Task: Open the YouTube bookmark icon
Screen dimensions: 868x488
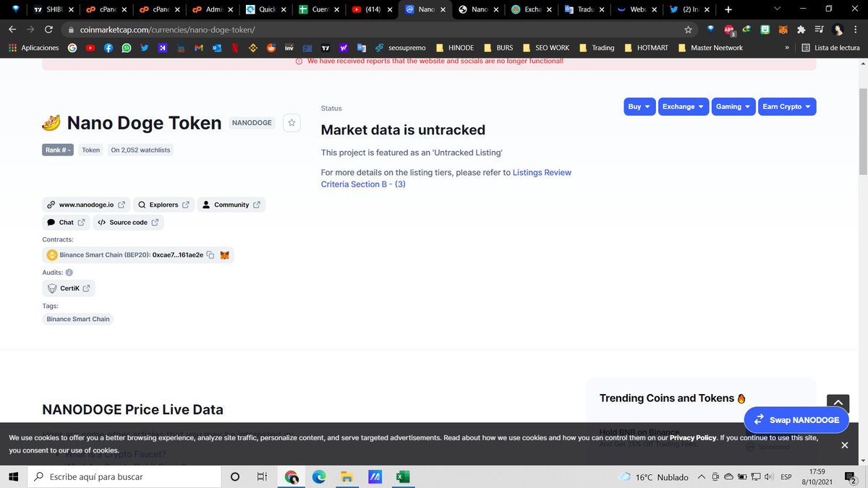Action: coord(90,48)
